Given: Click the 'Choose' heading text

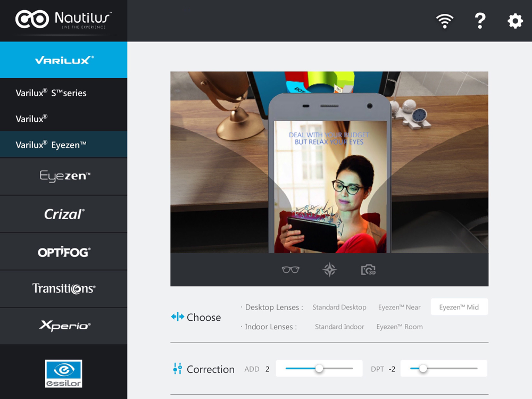Looking at the screenshot, I should pyautogui.click(x=204, y=317).
